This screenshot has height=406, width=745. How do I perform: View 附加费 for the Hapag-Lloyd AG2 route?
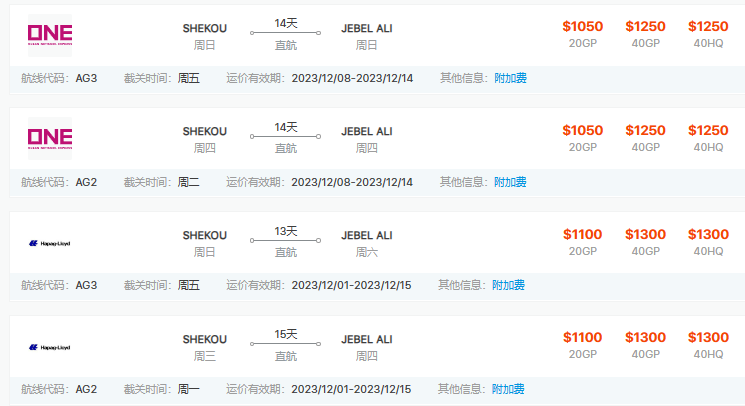pyautogui.click(x=508, y=389)
